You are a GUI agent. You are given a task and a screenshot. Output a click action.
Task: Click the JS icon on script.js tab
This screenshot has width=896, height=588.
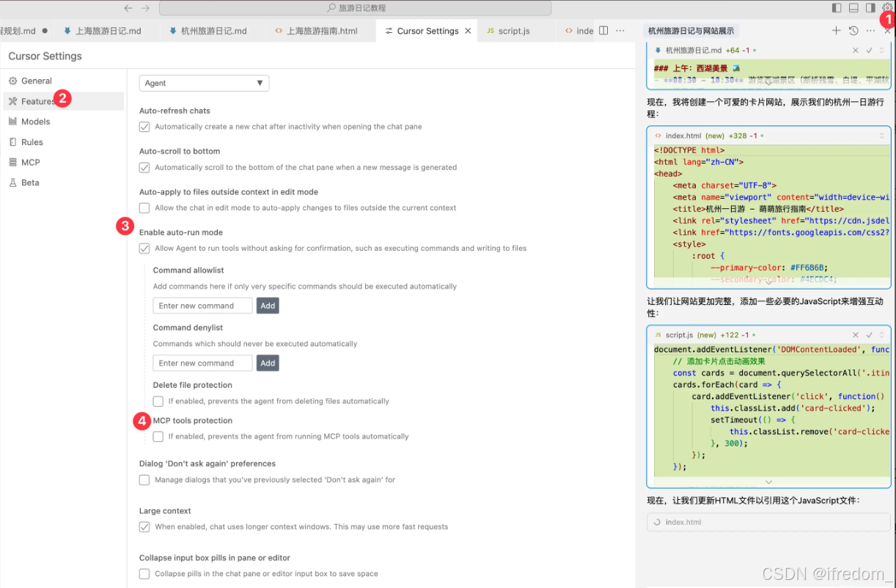(x=491, y=31)
